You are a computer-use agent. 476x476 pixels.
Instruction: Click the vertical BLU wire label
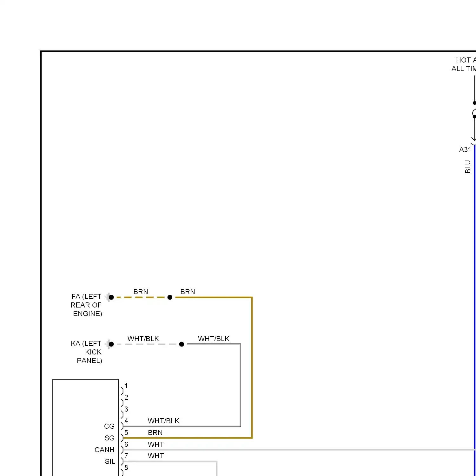(468, 167)
